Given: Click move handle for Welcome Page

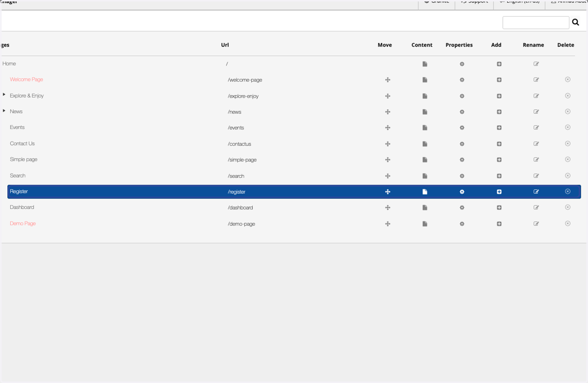Looking at the screenshot, I should (x=388, y=80).
